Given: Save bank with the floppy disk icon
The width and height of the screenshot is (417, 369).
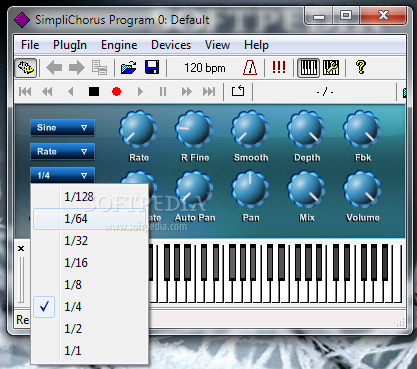Looking at the screenshot, I should tap(152, 68).
